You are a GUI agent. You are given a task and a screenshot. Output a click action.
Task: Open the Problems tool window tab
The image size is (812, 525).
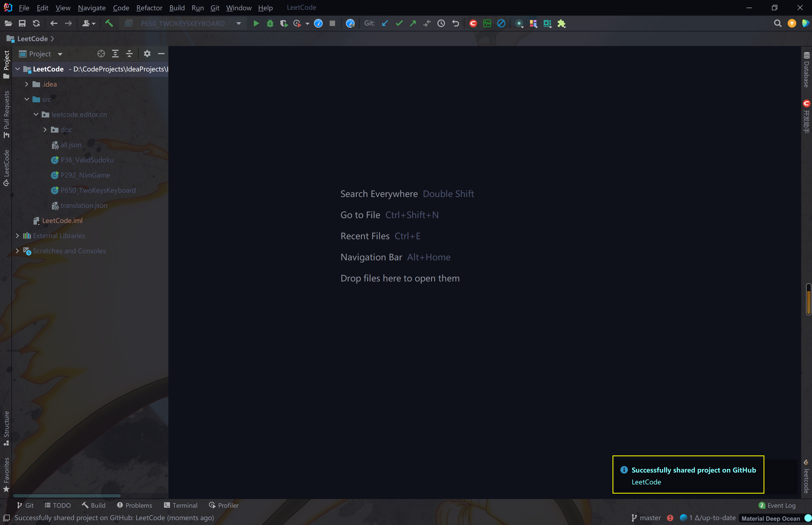pyautogui.click(x=135, y=505)
